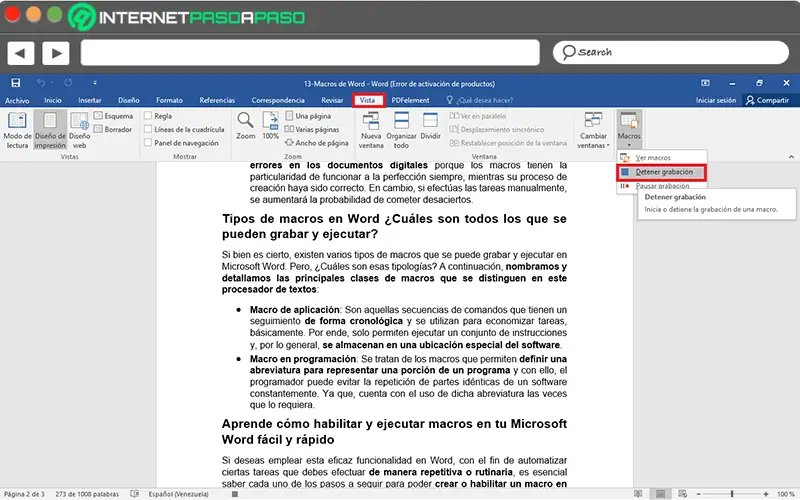The height and width of the screenshot is (500, 800).
Task: Open the Formato ribbon tab
Action: 169,101
